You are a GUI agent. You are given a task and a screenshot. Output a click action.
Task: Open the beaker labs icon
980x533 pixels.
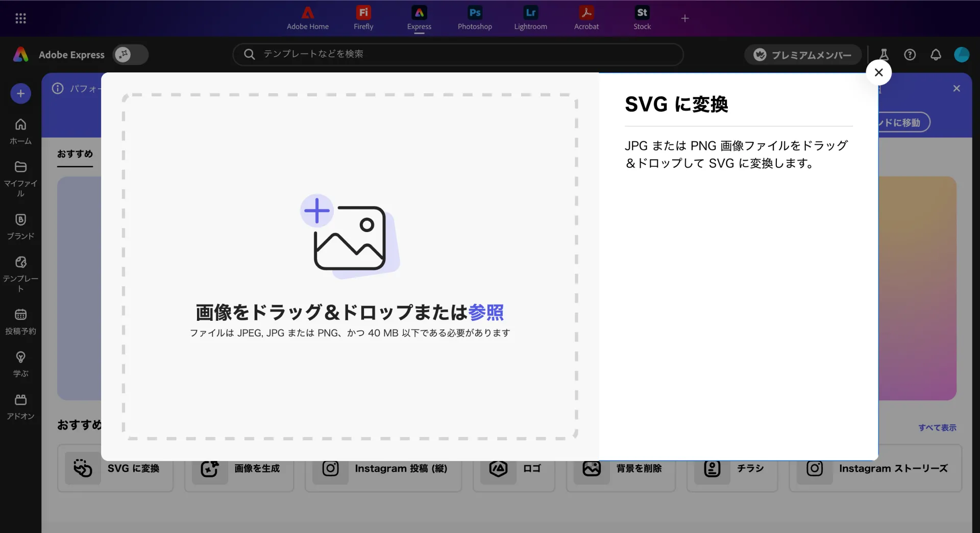pyautogui.click(x=884, y=55)
